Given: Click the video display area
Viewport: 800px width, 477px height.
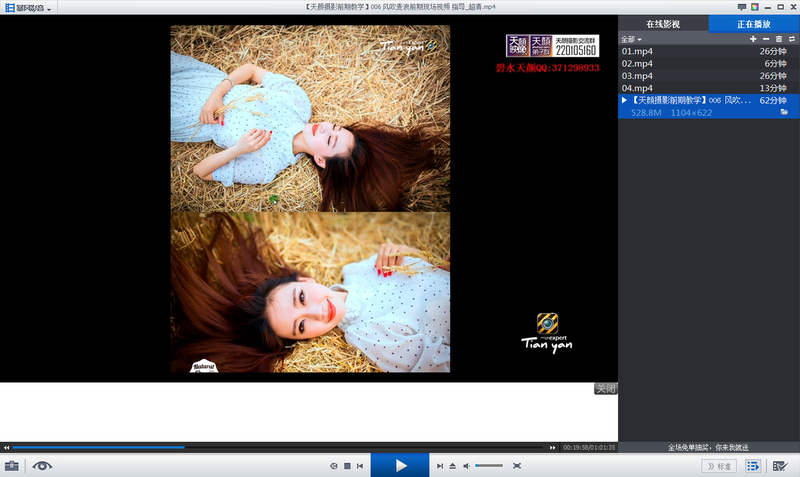Looking at the screenshot, I should click(309, 198).
